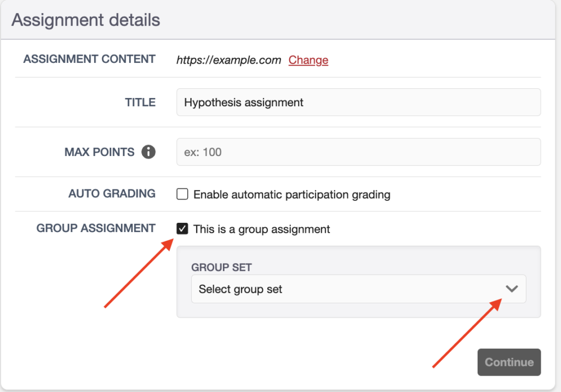Enable the automatic participation grading checkbox
This screenshot has height=392, width=561.
tap(182, 194)
